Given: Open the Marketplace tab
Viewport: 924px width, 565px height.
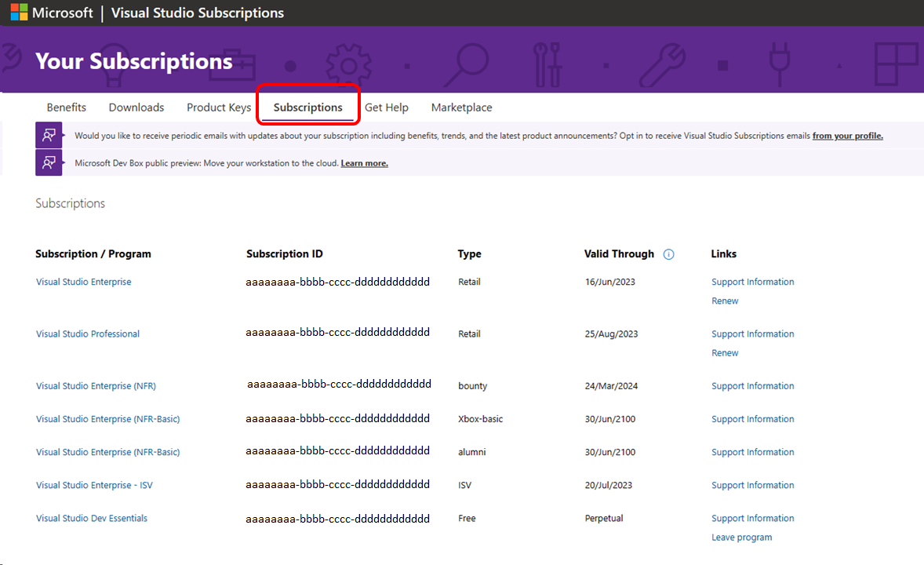Looking at the screenshot, I should 461,108.
